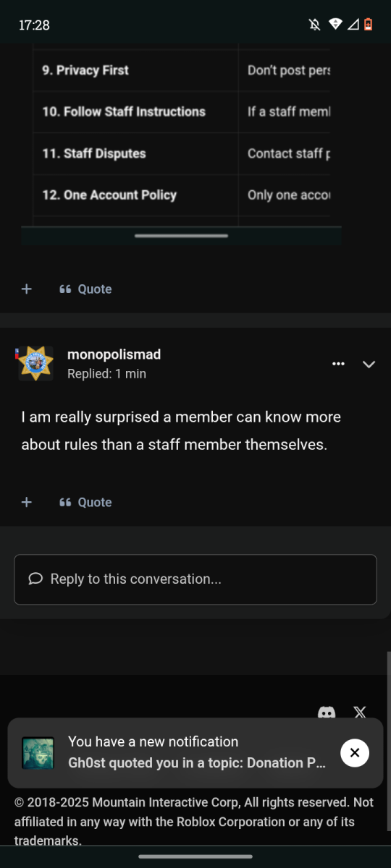391x868 pixels.
Task: Quote monopolismad's reply
Action: coord(85,502)
